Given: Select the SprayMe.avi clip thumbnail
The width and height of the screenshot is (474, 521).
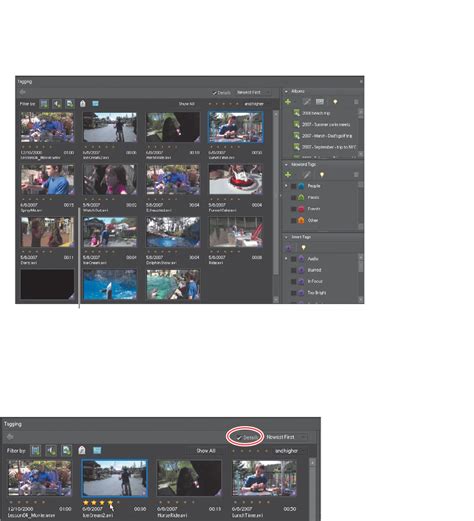Looking at the screenshot, I should click(47, 180).
